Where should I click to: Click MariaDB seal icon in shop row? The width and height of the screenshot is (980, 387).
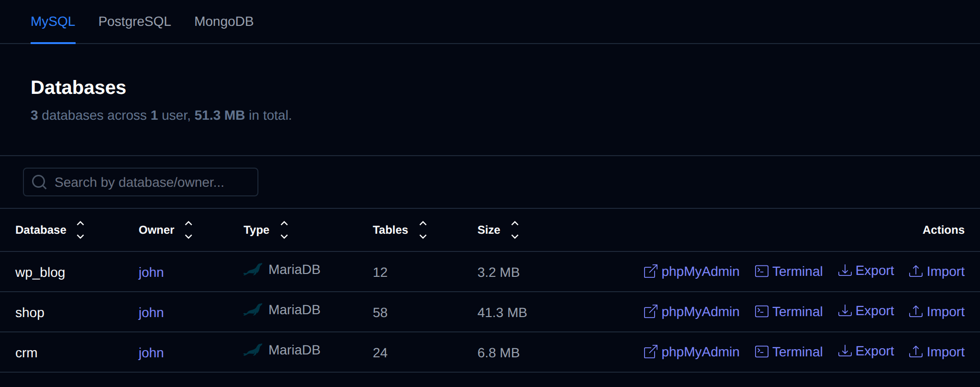pyautogui.click(x=253, y=310)
